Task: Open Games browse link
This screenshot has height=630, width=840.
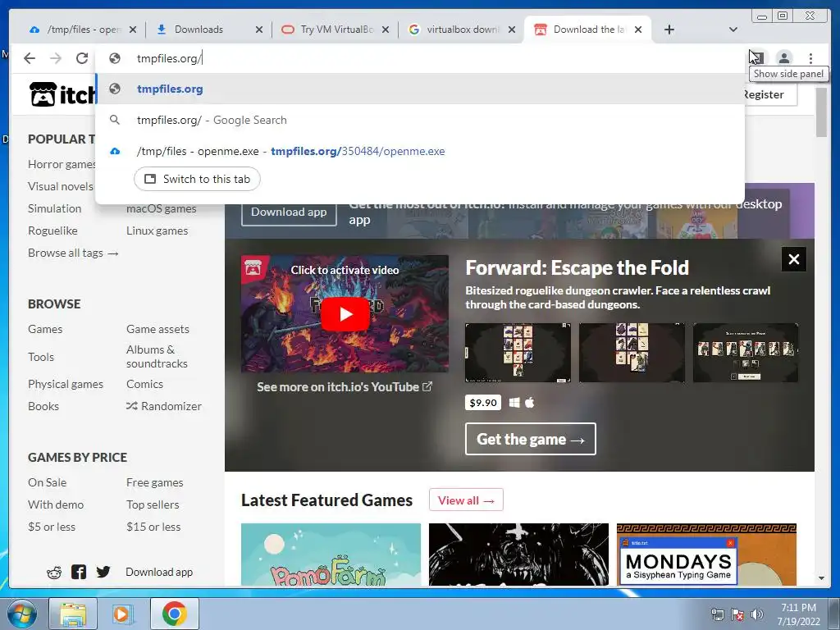Action: (x=45, y=329)
